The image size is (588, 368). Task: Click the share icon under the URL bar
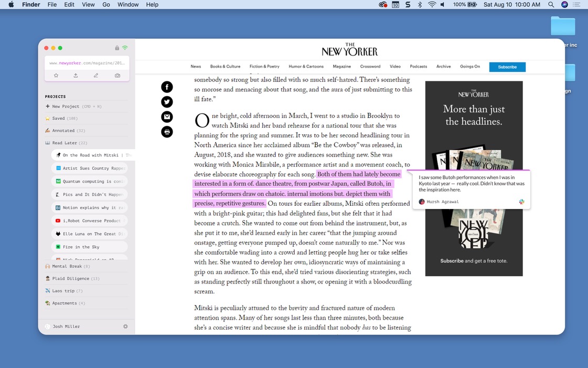point(76,76)
